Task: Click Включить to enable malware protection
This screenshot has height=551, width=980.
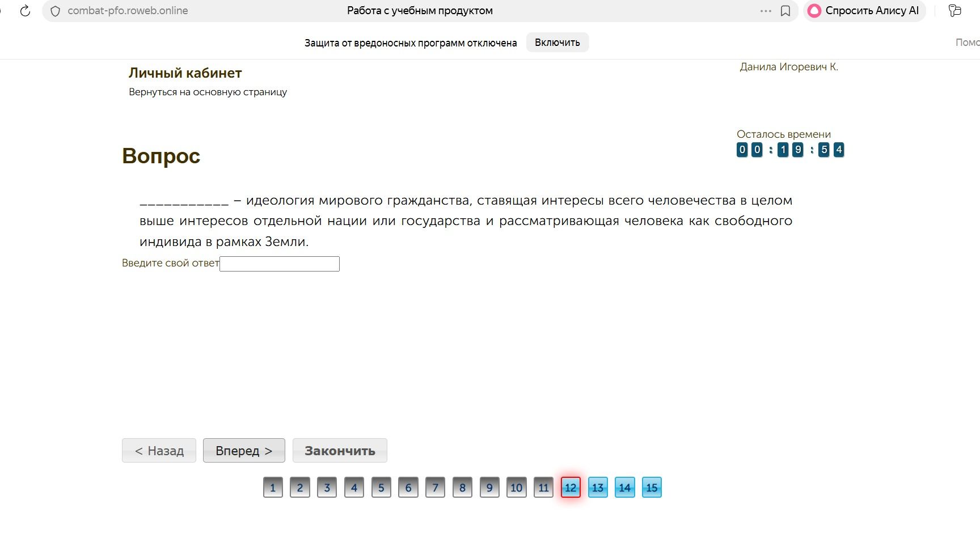Action: [x=557, y=43]
